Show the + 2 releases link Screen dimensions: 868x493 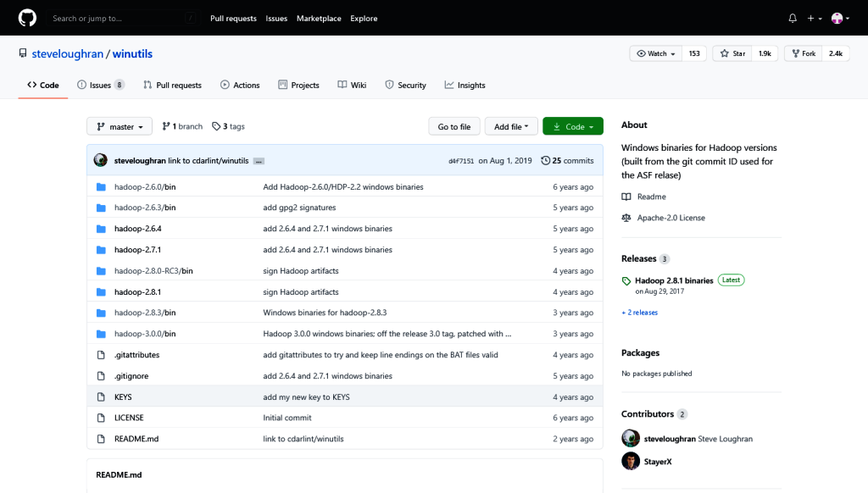pos(639,313)
